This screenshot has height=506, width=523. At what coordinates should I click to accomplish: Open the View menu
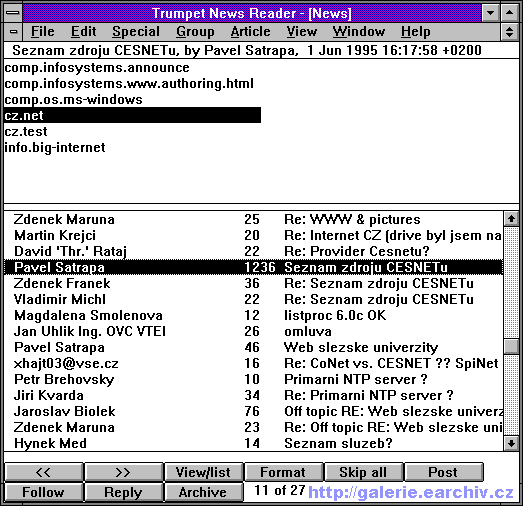302,32
